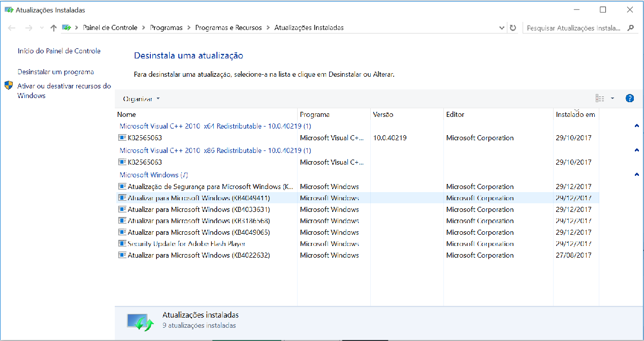Viewport: 644px width, 341px height.
Task: Select update KB4022632
Action: point(358,255)
